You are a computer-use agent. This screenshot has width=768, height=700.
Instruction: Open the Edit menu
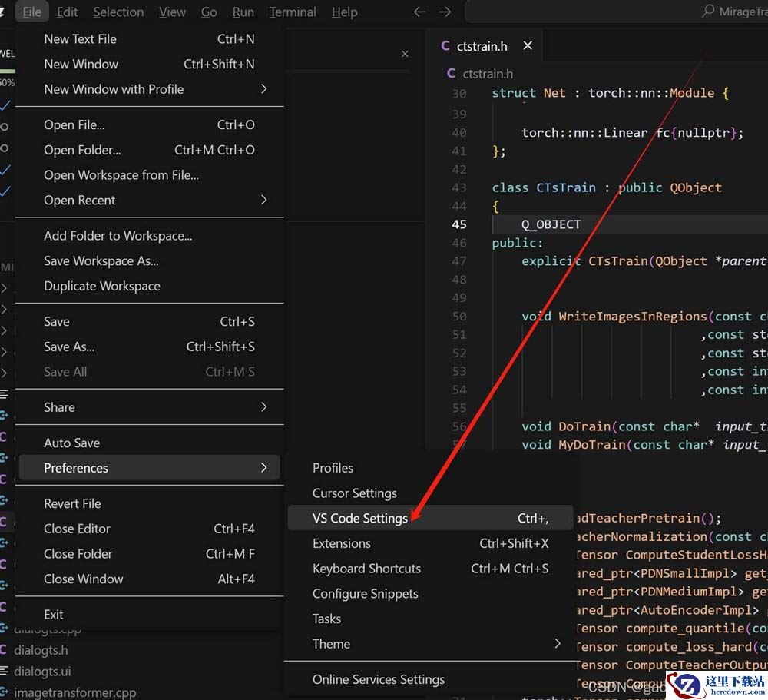pyautogui.click(x=67, y=12)
